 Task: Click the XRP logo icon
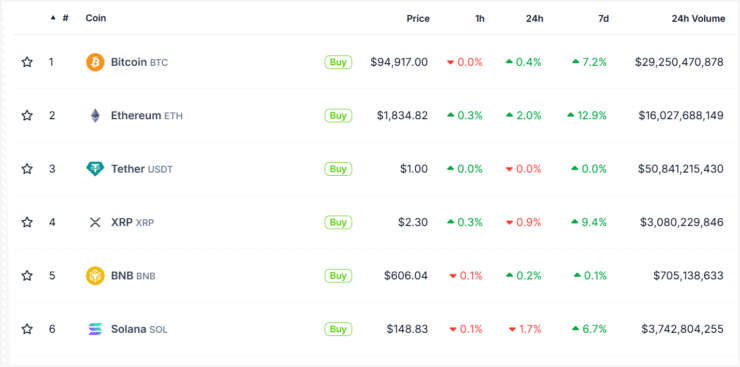click(95, 222)
